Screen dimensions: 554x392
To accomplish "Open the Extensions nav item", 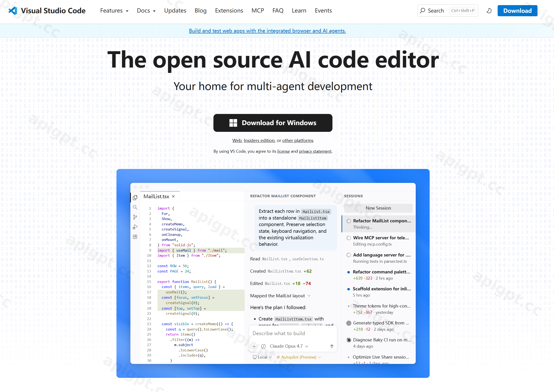I will pyautogui.click(x=229, y=11).
